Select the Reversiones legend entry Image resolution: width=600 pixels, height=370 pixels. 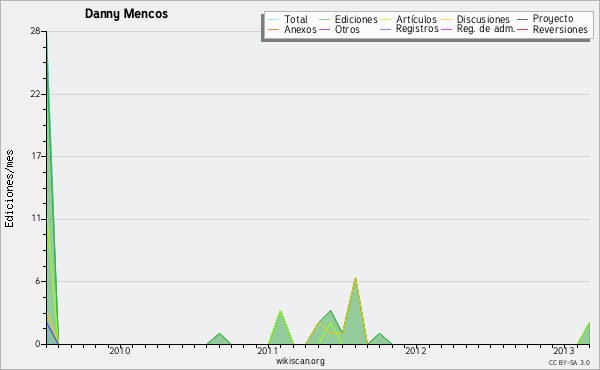(x=560, y=29)
